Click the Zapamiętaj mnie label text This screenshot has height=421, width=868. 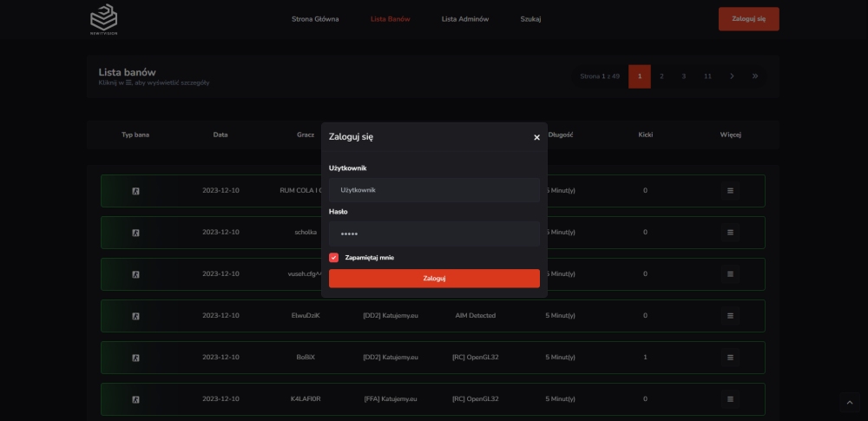369,258
